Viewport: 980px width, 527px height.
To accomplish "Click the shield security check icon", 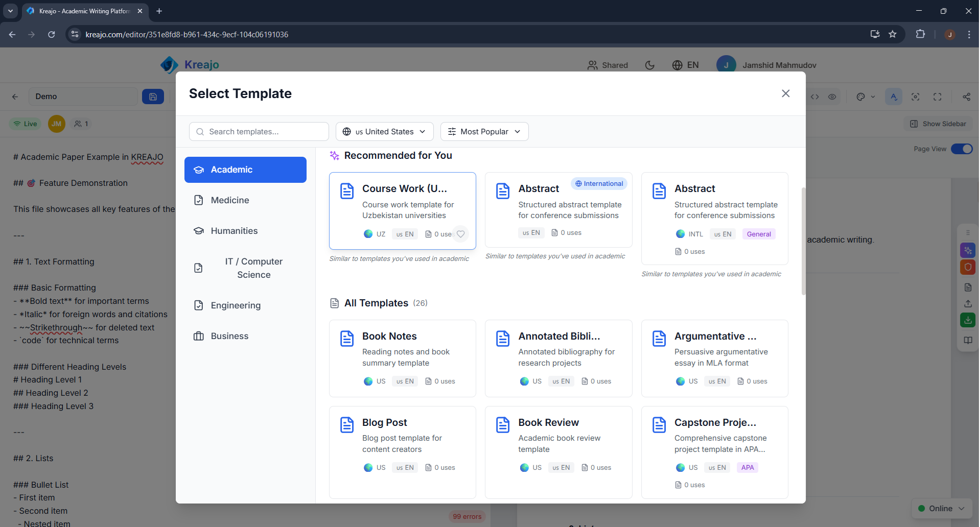I will pyautogui.click(x=968, y=267).
